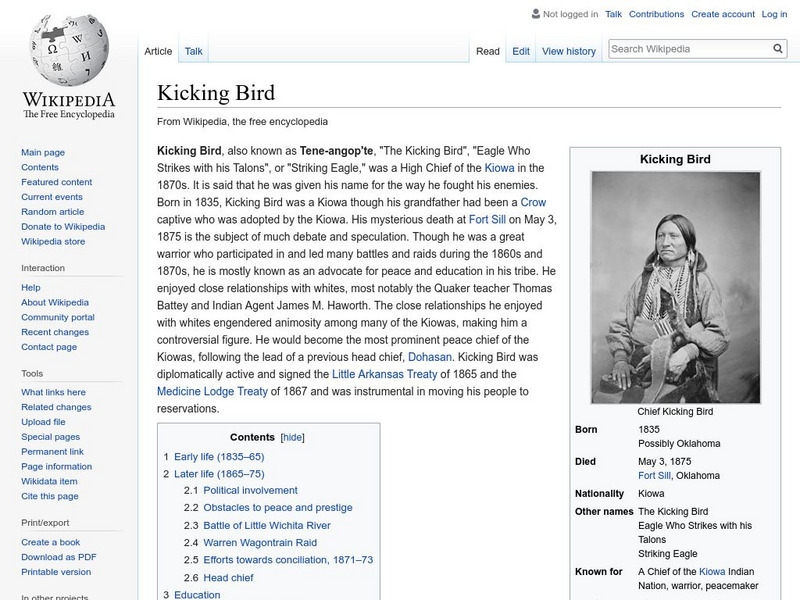Open Little Arkansas Treaty link
This screenshot has width=800, height=600.
coord(384,374)
